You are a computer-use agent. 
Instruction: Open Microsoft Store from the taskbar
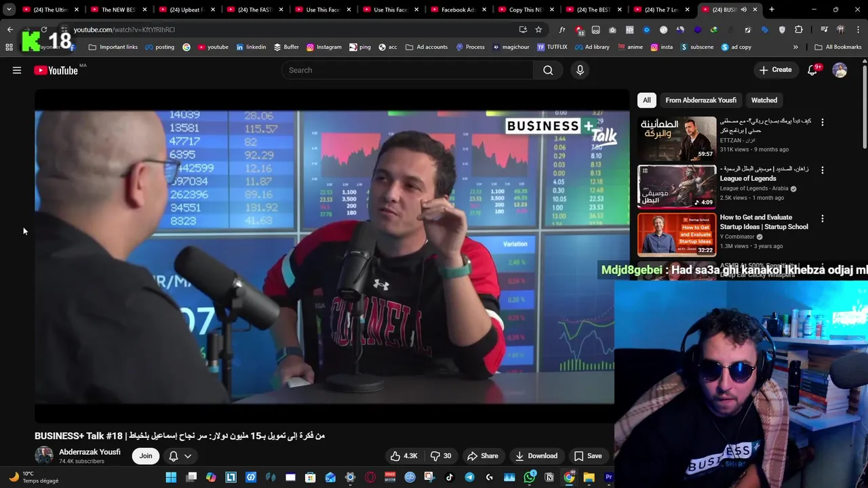pyautogui.click(x=311, y=477)
